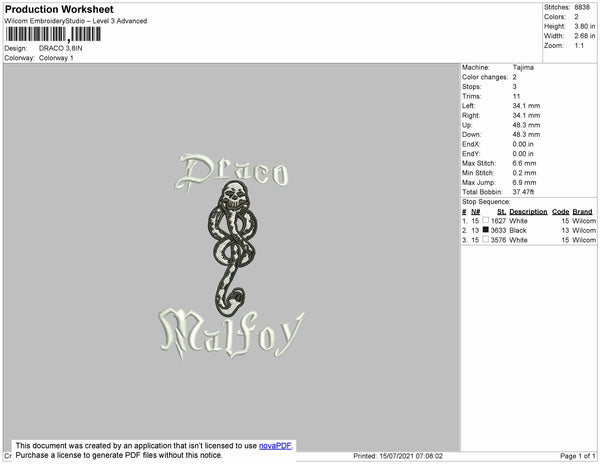Click the Machine value 'Tajima'

523,67
